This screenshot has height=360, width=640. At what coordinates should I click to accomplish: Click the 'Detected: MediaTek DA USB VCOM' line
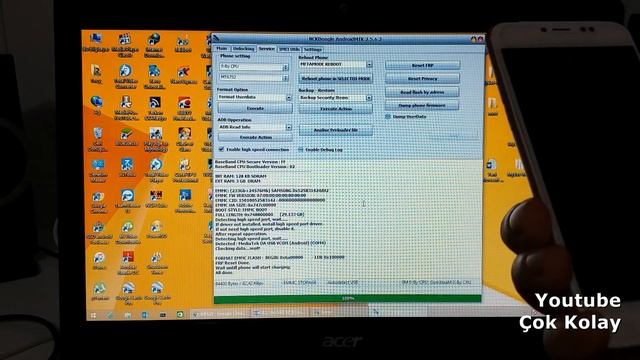click(x=270, y=243)
